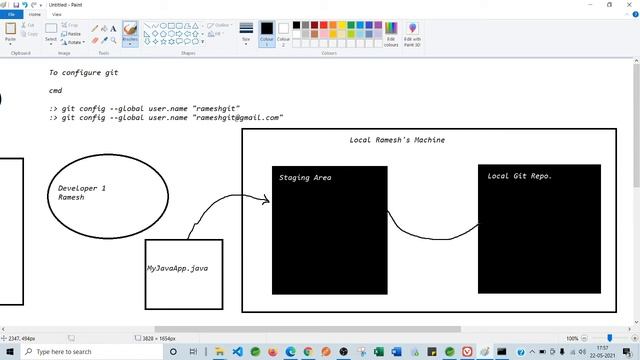Expand the Shapes gallery list
This screenshot has height=360, width=640.
tap(203, 42)
